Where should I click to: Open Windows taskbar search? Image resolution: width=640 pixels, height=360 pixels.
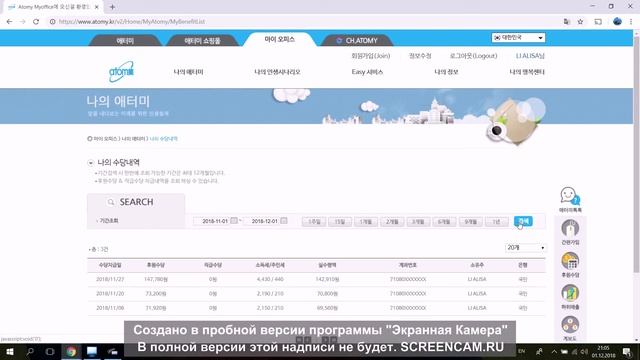[30, 351]
